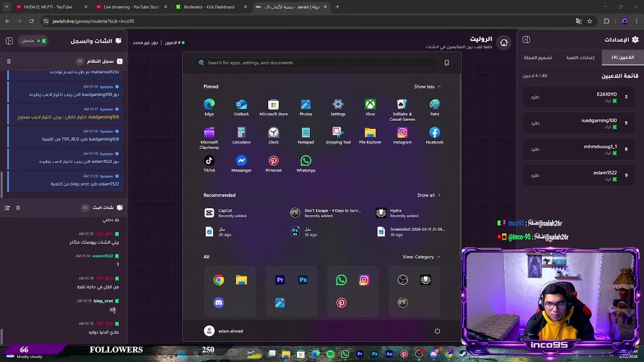Open pinned WhatsApp app
This screenshot has height=362, width=644.
click(306, 163)
